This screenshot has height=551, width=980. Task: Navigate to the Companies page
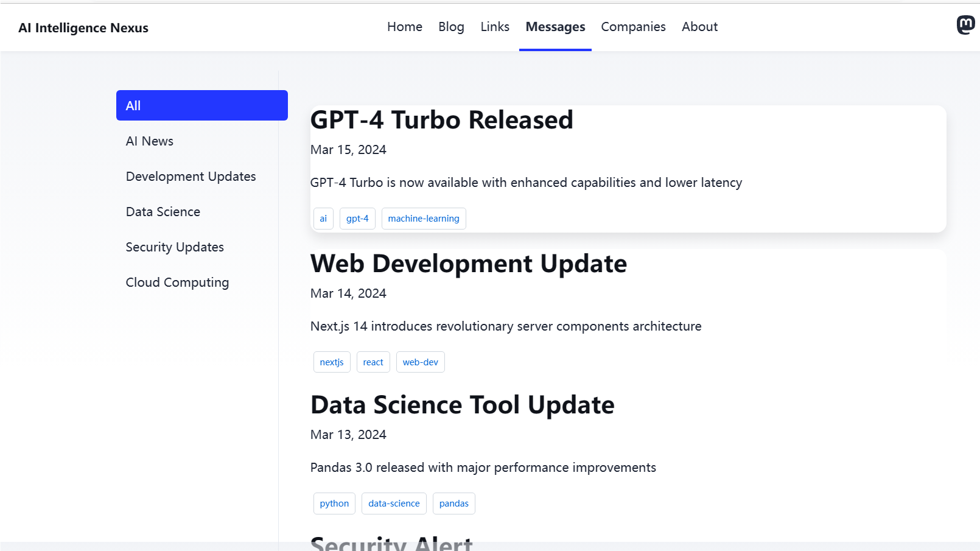633,27
